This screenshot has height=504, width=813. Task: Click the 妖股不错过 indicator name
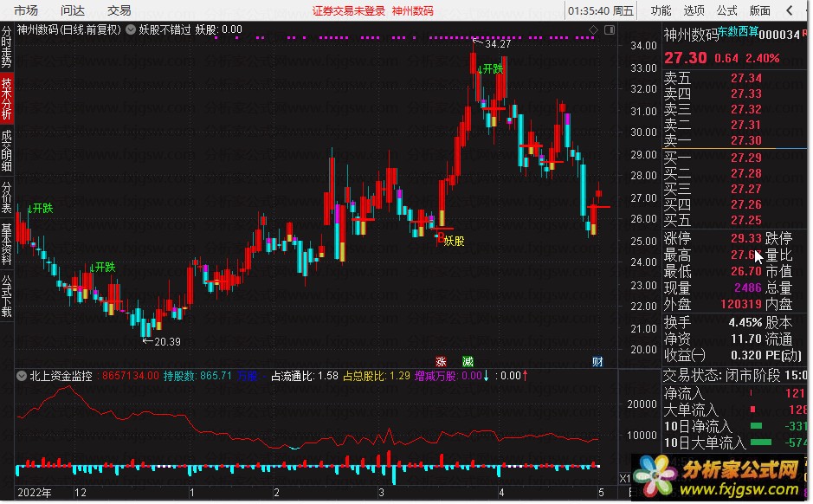pyautogui.click(x=165, y=29)
